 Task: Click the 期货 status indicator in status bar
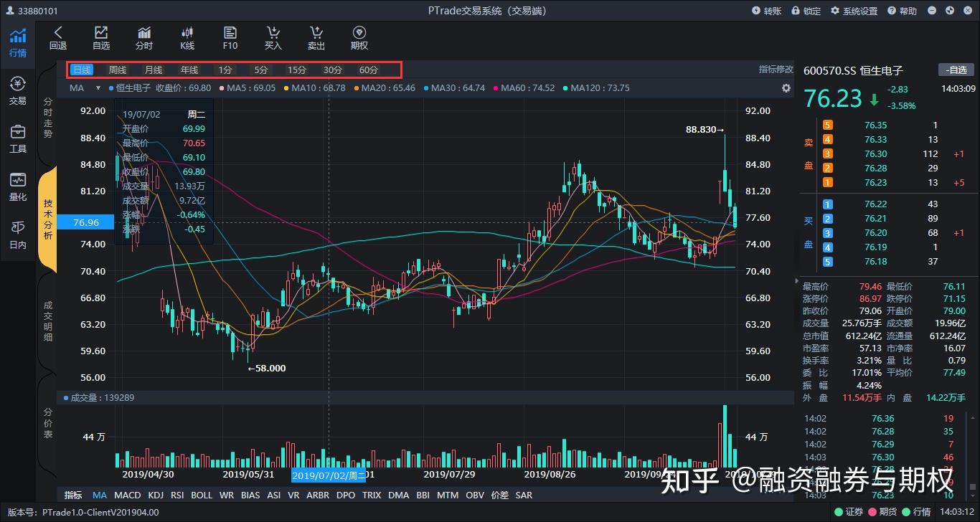883,512
